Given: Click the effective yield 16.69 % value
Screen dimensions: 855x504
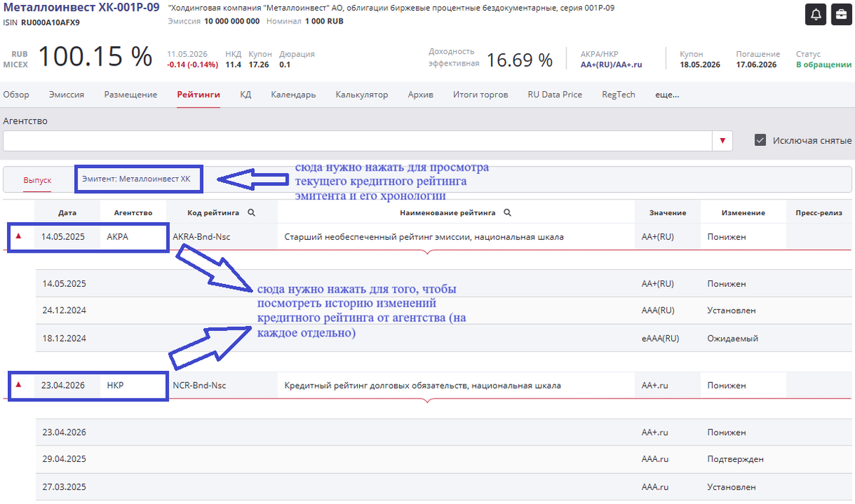Looking at the screenshot, I should pyautogui.click(x=519, y=61).
